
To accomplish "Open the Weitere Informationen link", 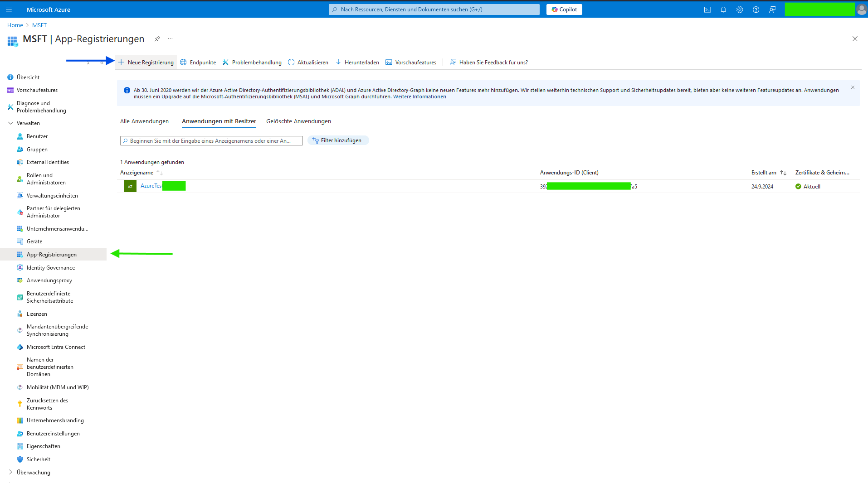I will 419,97.
